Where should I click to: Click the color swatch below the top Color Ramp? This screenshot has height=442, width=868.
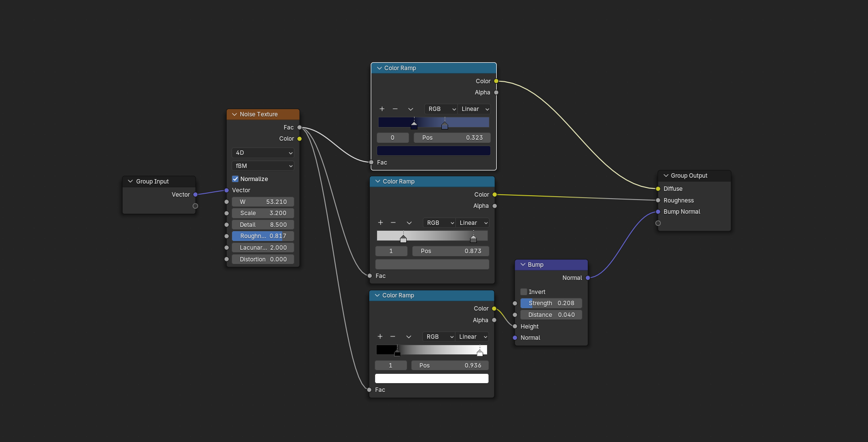pyautogui.click(x=434, y=150)
